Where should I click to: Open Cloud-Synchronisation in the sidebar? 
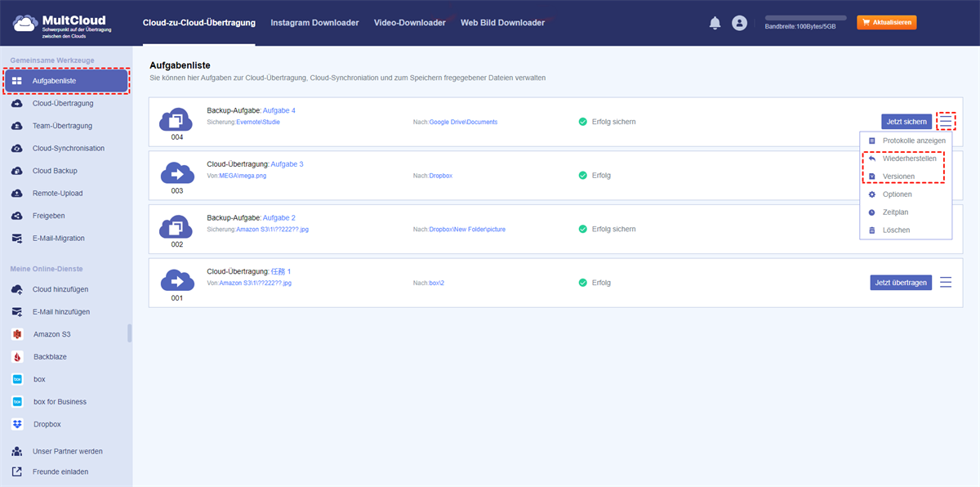[68, 149]
